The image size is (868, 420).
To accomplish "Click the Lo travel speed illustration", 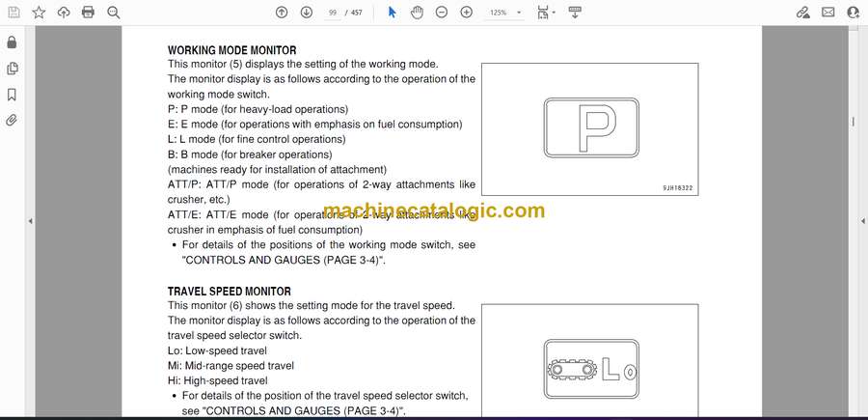I will click(591, 369).
